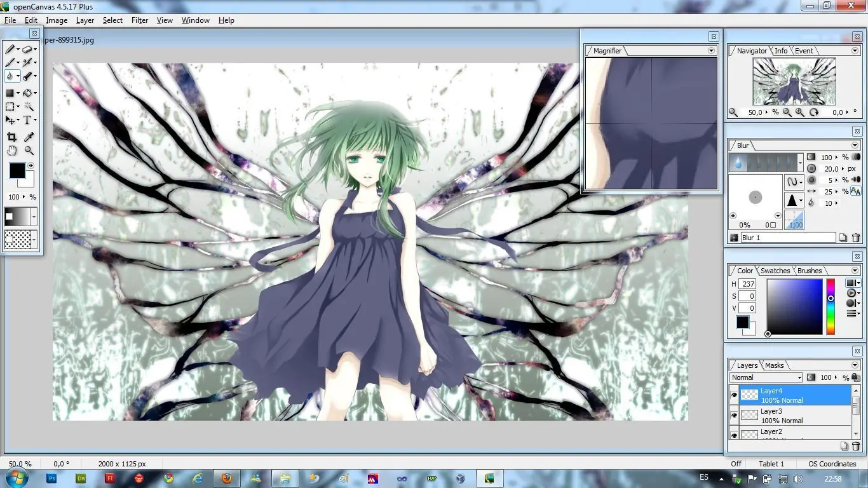Open Navigator panel options arrow
Viewport: 868px width, 488px height.
click(855, 51)
